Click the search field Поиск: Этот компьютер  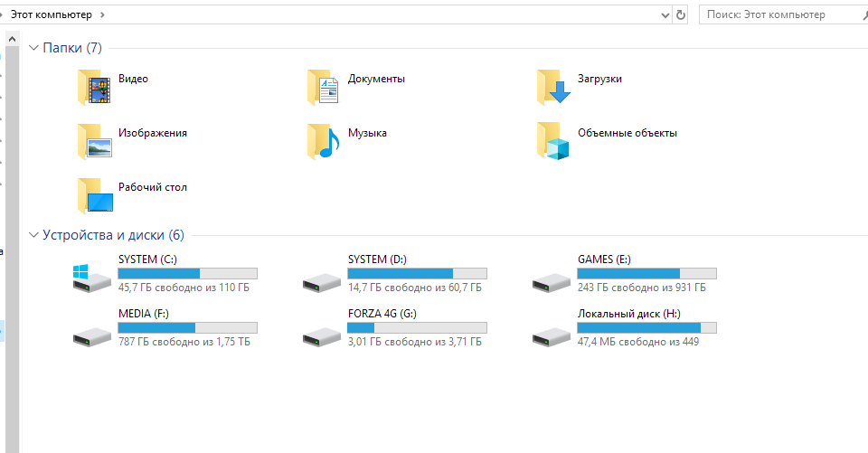tap(778, 14)
